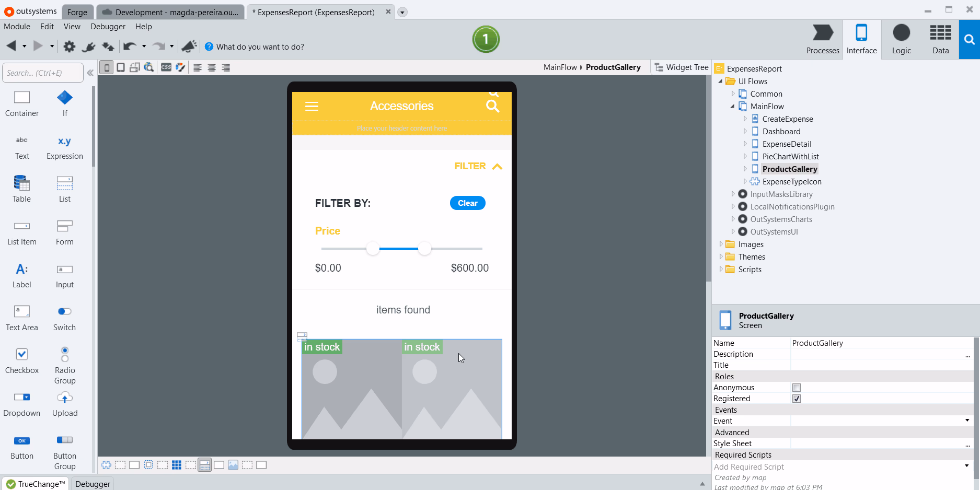980x490 pixels.
Task: Select the Upload widget in toolbox
Action: point(65,404)
